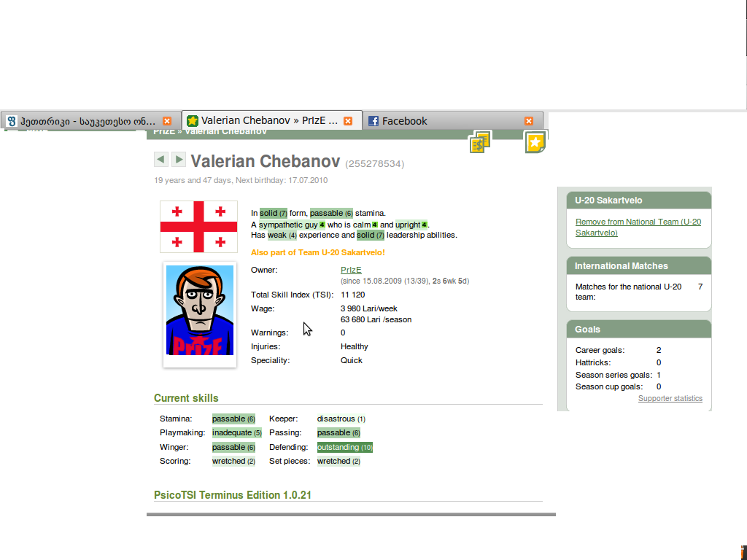The image size is (747, 560).
Task: Click the International Matches header
Action: (639, 266)
